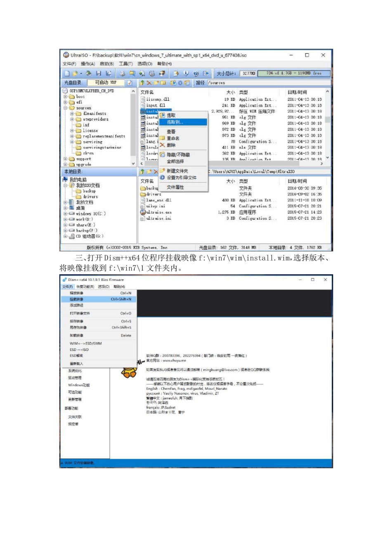
Task: Click the Open folder icon in UltraISO toolbar
Action: [x=75, y=74]
